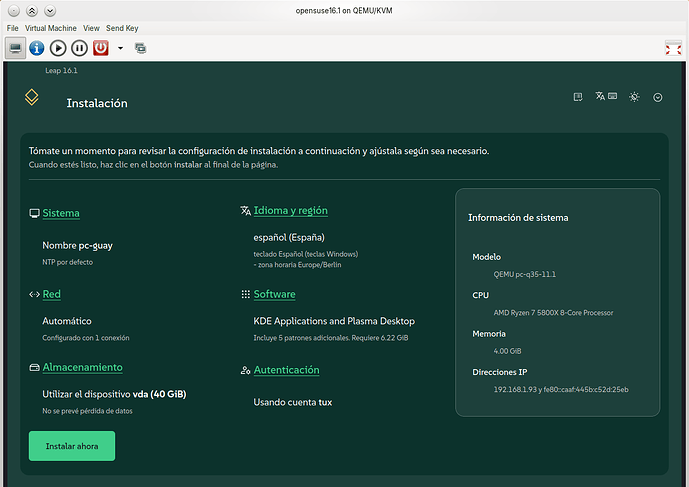Open the Software selection link

(275, 294)
